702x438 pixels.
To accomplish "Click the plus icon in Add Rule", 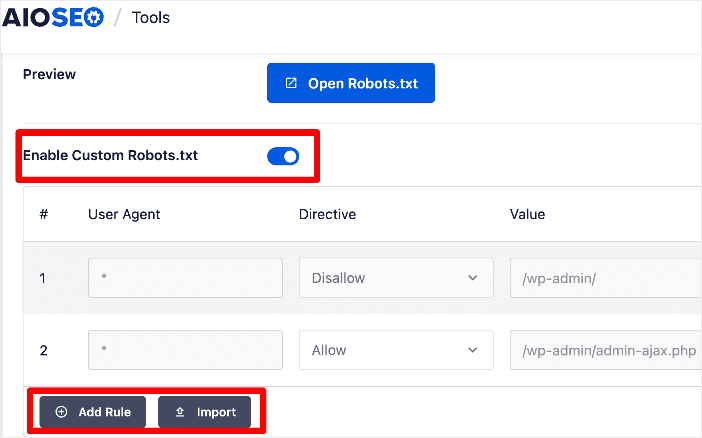I will (61, 412).
